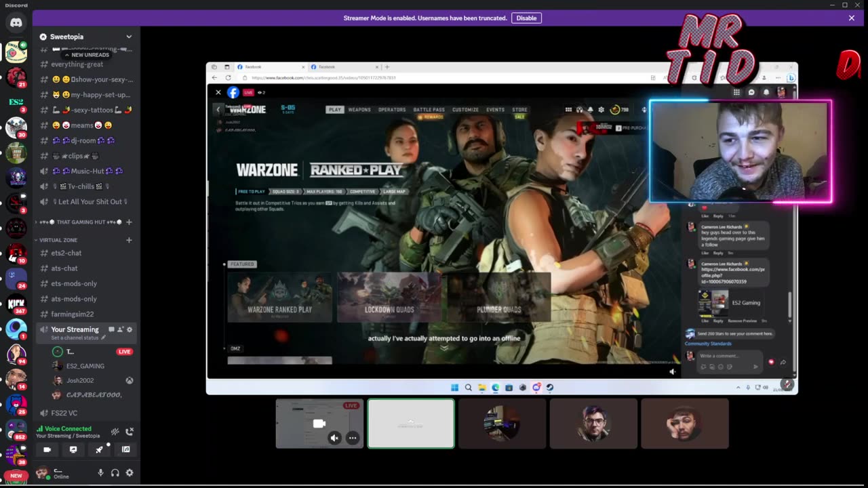Select Lockdown Quads featured card
Image resolution: width=868 pixels, height=488 pixels.
pyautogui.click(x=389, y=297)
